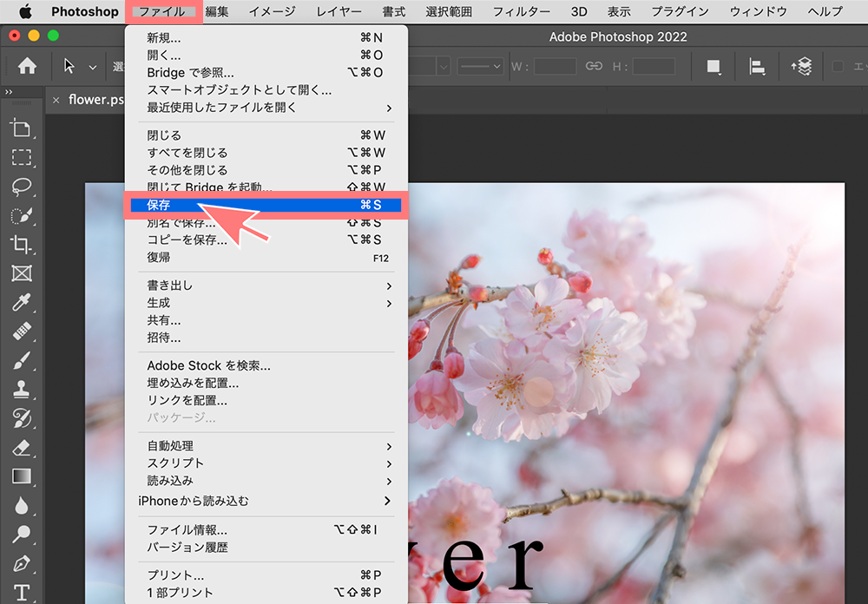This screenshot has height=604, width=868.
Task: Choose コピーを保存... menu item
Action: coord(266,240)
